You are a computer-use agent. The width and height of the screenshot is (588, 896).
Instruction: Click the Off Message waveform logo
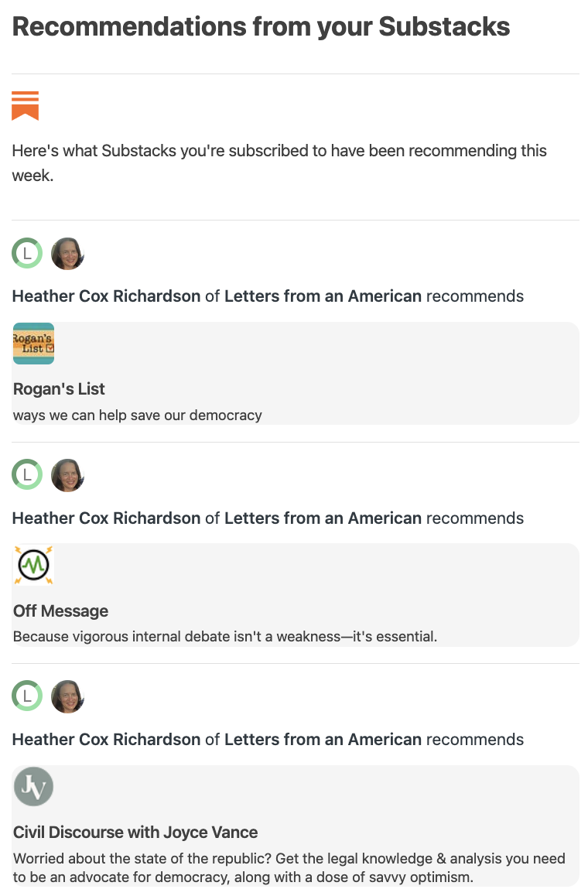point(34,565)
